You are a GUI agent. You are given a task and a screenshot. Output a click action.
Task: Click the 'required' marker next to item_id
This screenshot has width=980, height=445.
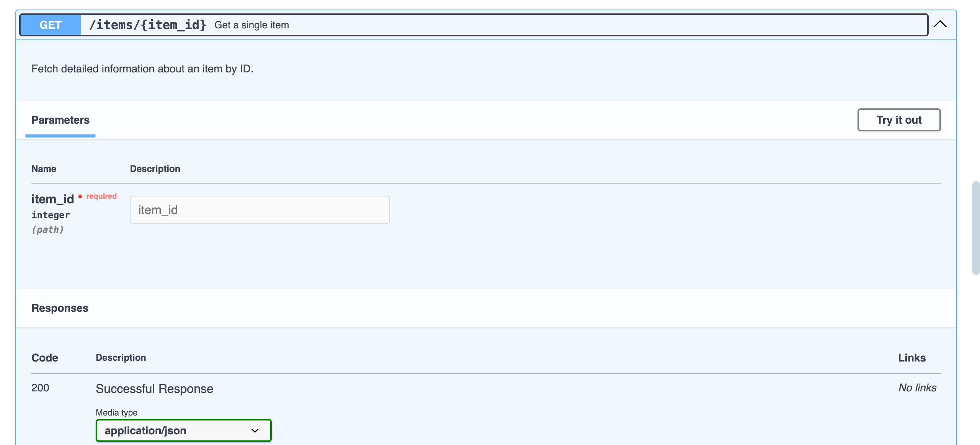tap(101, 196)
